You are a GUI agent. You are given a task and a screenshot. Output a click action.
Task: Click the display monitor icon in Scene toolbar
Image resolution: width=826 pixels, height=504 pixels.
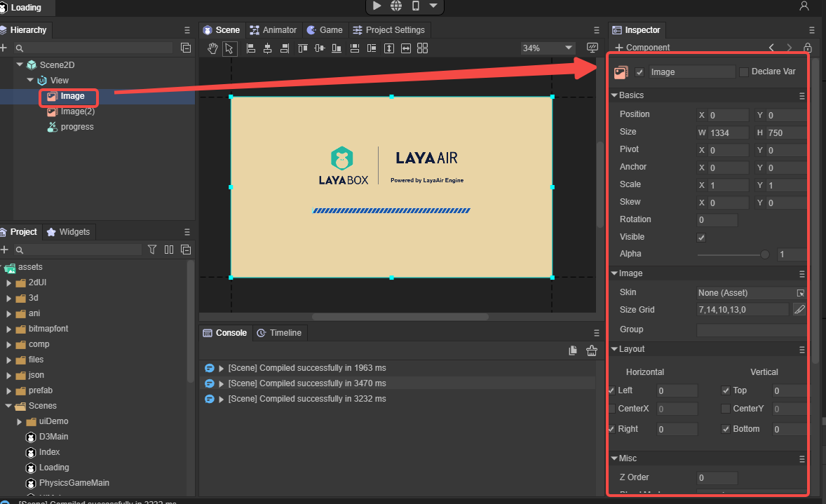592,48
